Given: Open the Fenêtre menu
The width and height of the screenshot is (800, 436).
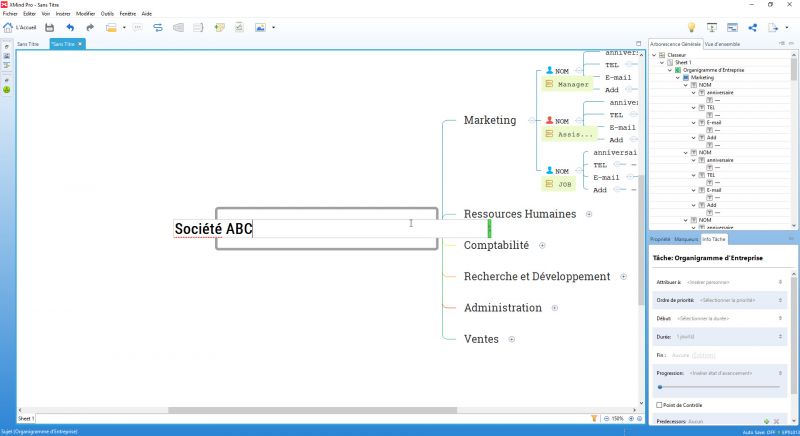Looking at the screenshot, I should tap(128, 14).
